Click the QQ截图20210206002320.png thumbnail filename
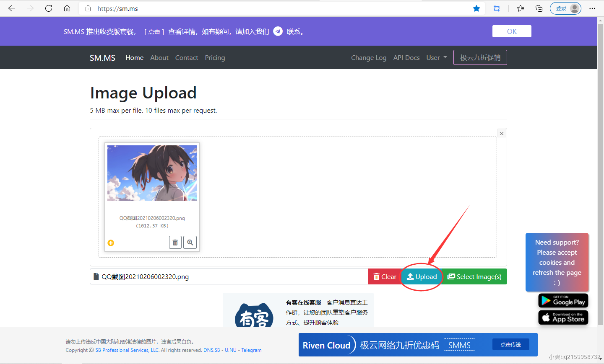604x364 pixels. coord(152,218)
